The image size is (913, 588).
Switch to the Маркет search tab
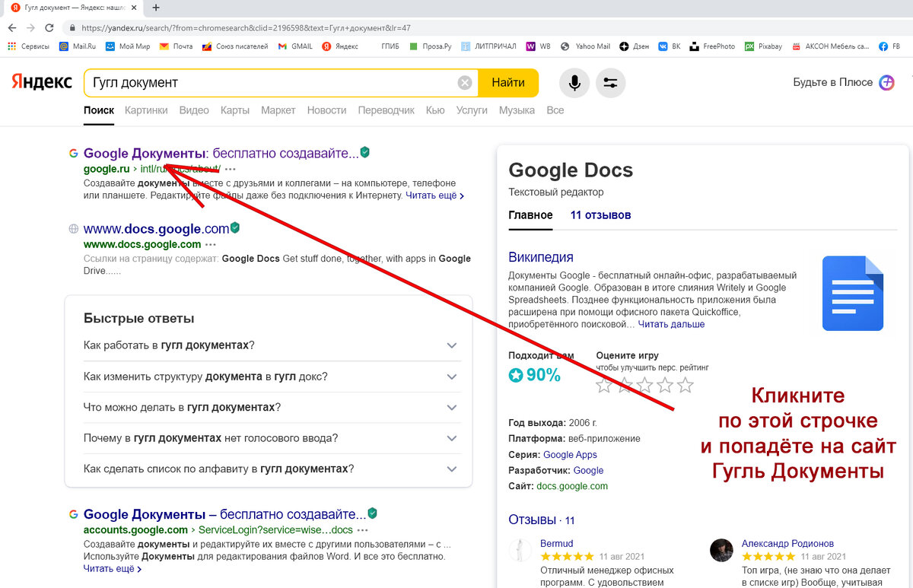coord(278,110)
